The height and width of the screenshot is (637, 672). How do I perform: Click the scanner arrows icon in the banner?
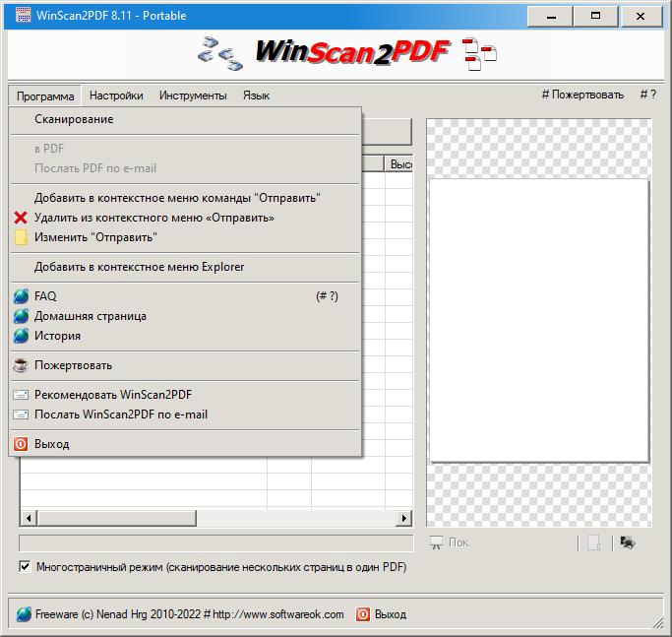coord(220,54)
